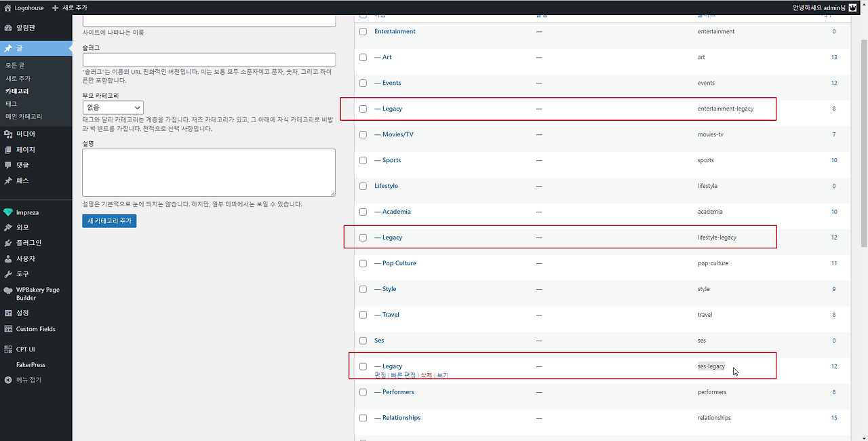Screen dimensions: 868x441
Task: Open 태그 in the sidebar submenu
Action: click(x=12, y=104)
